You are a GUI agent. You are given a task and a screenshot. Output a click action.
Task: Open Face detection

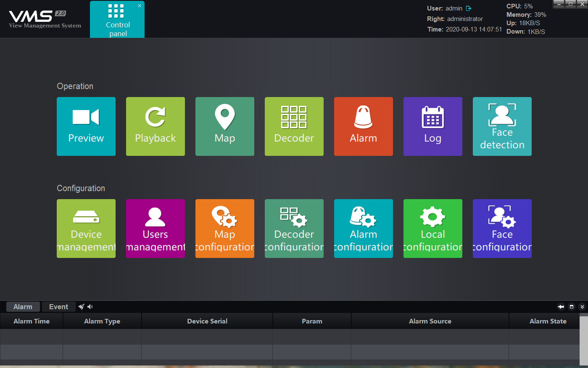502,126
